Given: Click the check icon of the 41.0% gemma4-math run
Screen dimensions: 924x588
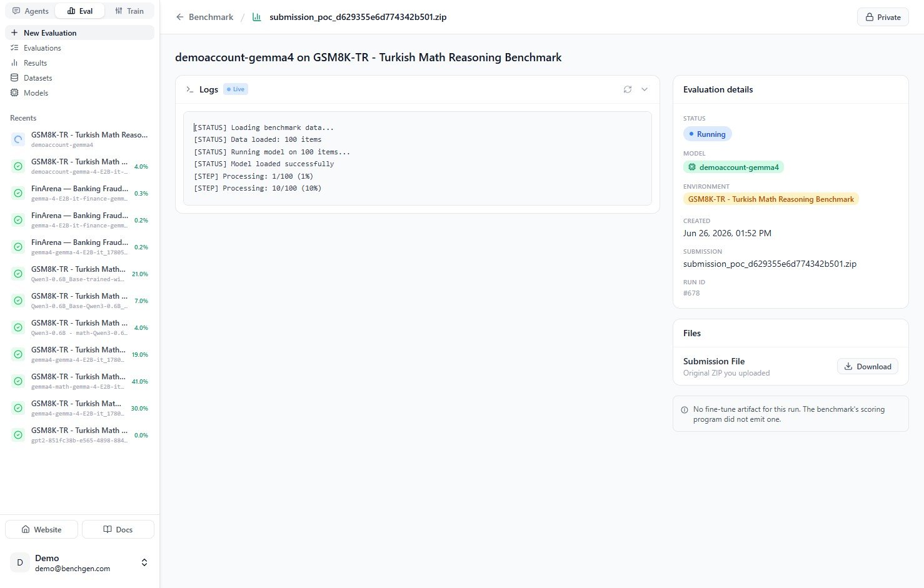Looking at the screenshot, I should pyautogui.click(x=18, y=381).
